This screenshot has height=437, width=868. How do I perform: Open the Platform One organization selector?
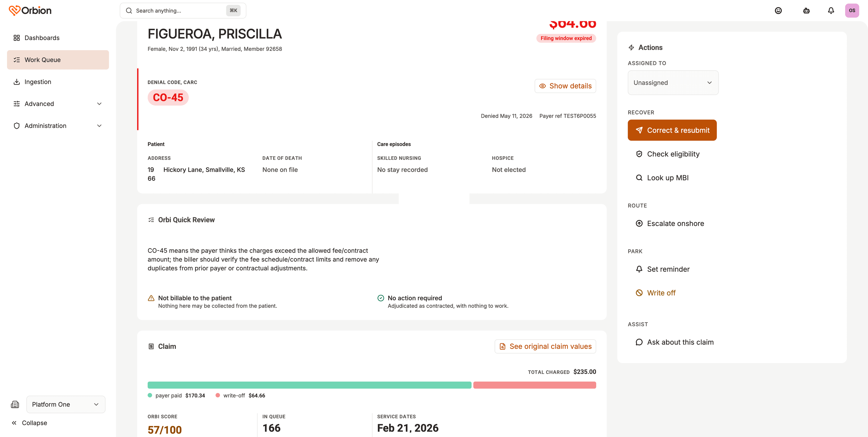66,404
